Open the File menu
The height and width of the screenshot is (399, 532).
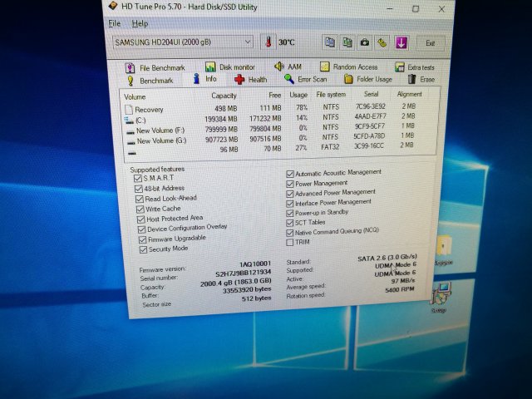115,23
